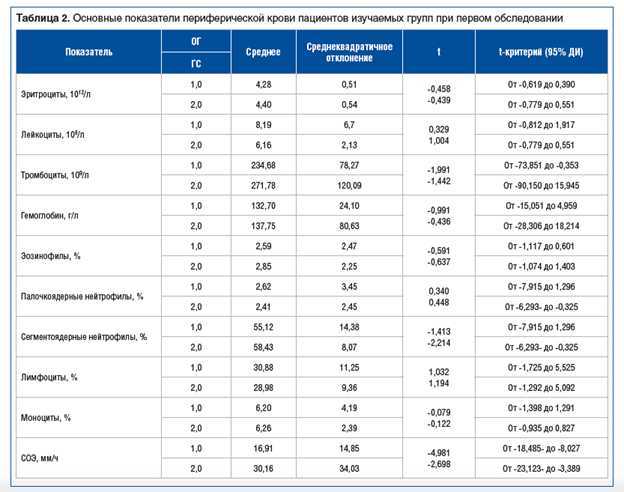This screenshot has width=624, height=492.
Task: Select interval 'От -73,851 до -0,353'
Action: coord(541,166)
